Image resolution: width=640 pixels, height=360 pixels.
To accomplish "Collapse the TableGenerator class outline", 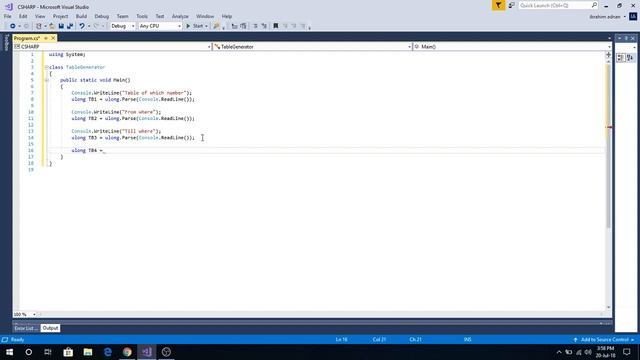I will coord(47,67).
